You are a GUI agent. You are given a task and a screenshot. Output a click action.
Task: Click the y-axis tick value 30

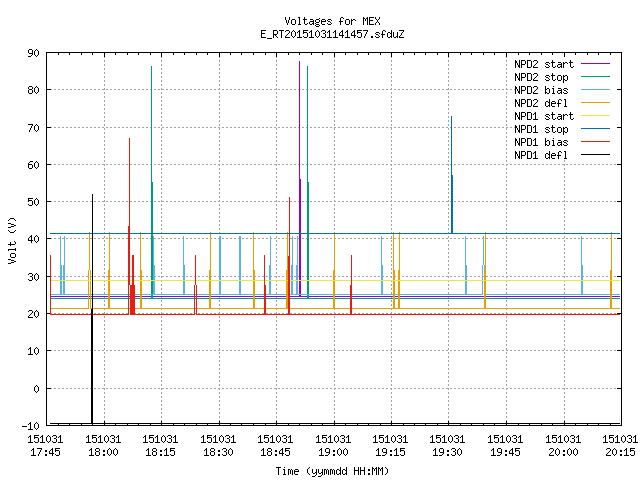[33, 277]
